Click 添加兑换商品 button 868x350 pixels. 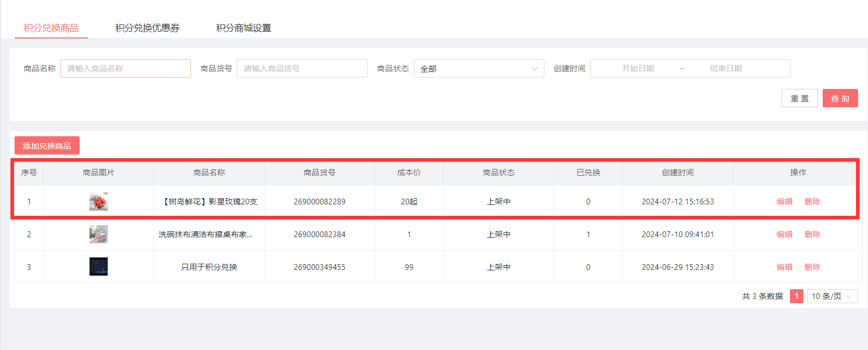[x=47, y=146]
